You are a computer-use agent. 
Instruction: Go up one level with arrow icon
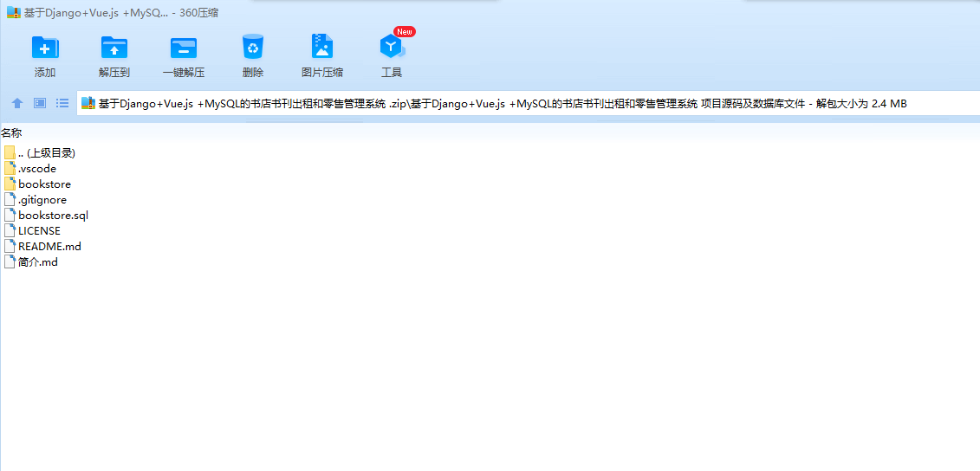(17, 103)
